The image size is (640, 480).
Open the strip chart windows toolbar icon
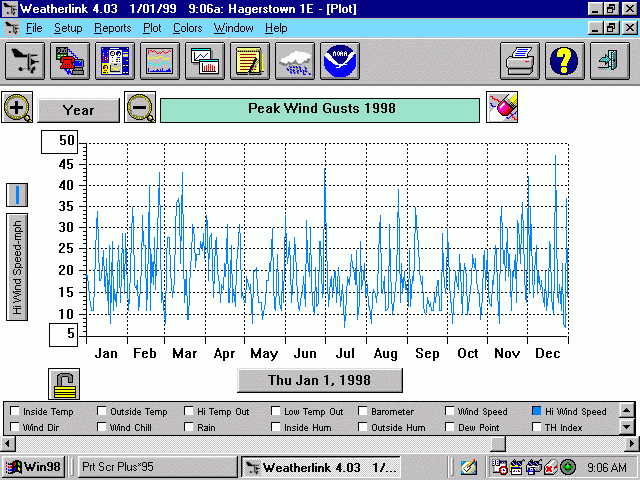[205, 61]
